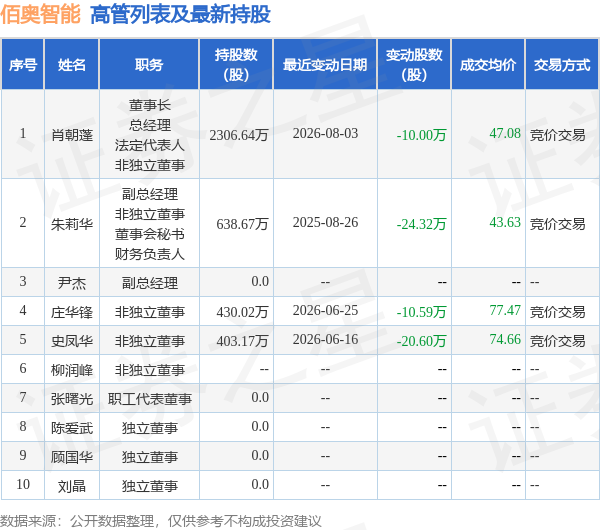600x530 pixels.
Task: Click the 高管列表及最新持股 heading
Action: click(x=180, y=15)
